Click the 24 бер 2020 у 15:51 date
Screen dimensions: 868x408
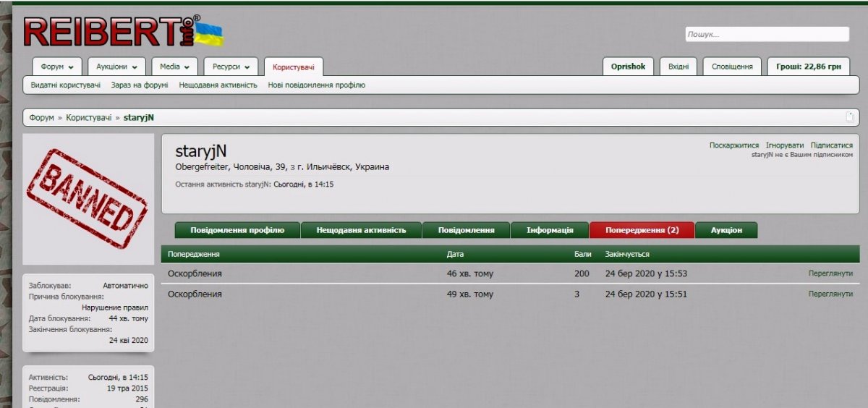[x=646, y=294]
